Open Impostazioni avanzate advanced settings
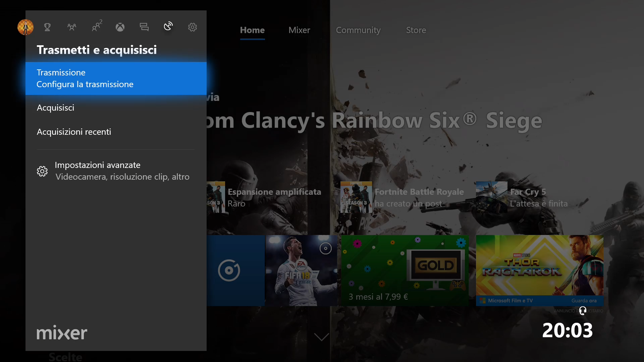 point(116,170)
